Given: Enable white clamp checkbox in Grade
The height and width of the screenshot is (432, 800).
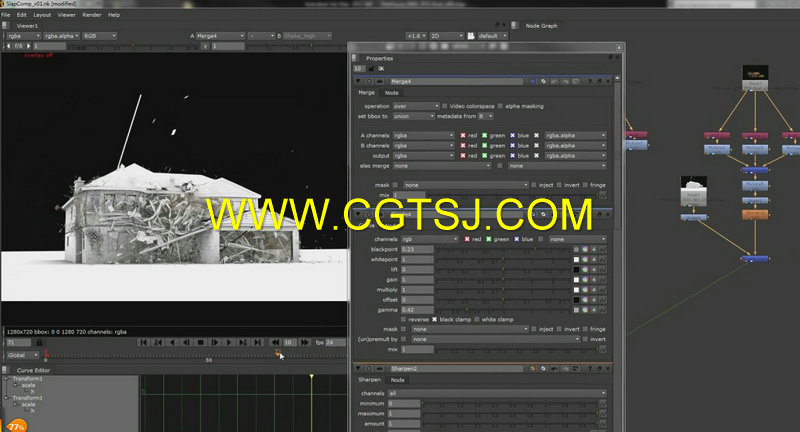Looking at the screenshot, I should (477, 320).
